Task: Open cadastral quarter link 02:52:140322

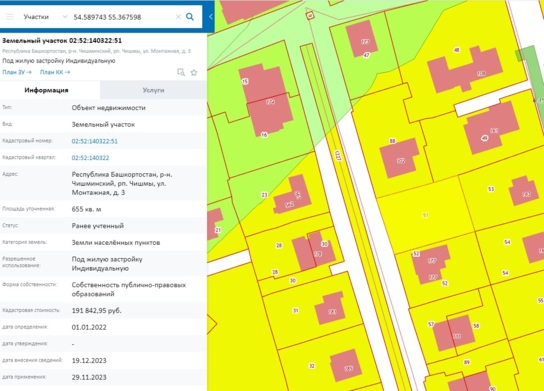Action: [x=90, y=158]
